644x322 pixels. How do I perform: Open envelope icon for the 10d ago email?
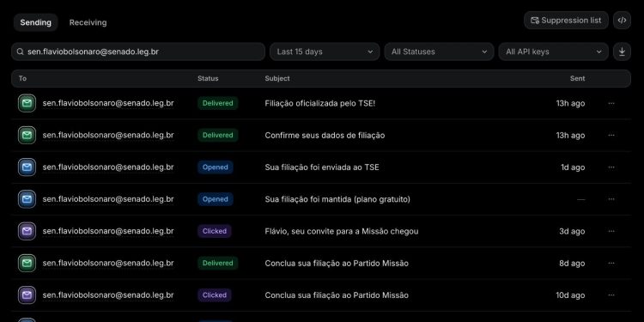point(27,295)
